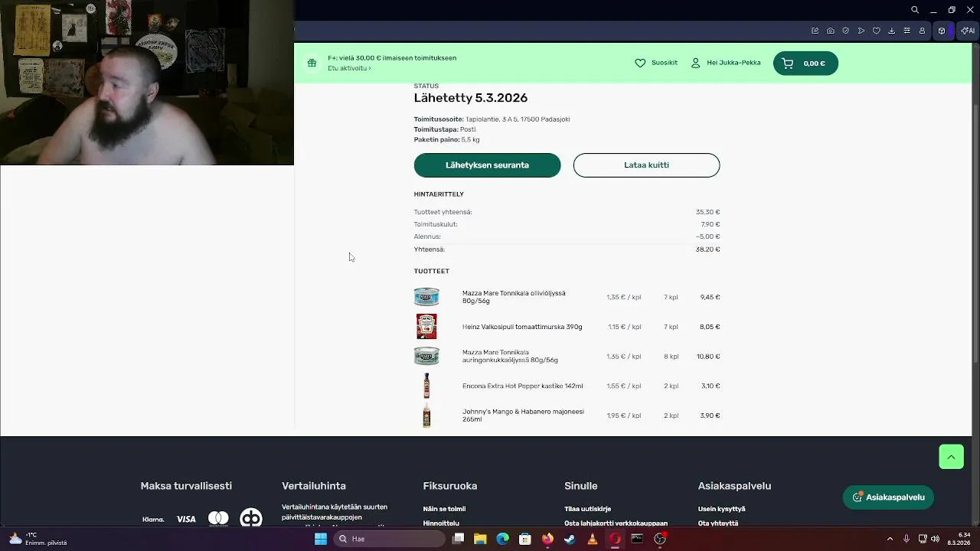Screen dimensions: 980x551
Task: Expand hidden system tray icons
Action: pyautogui.click(x=890, y=539)
